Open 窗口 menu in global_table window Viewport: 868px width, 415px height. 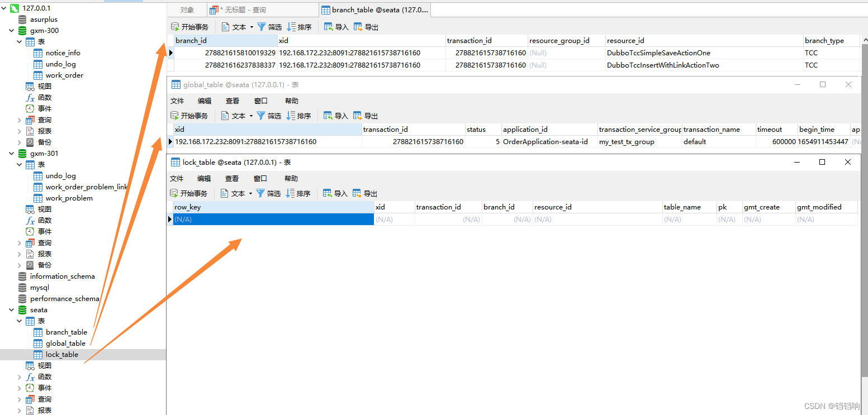(261, 101)
